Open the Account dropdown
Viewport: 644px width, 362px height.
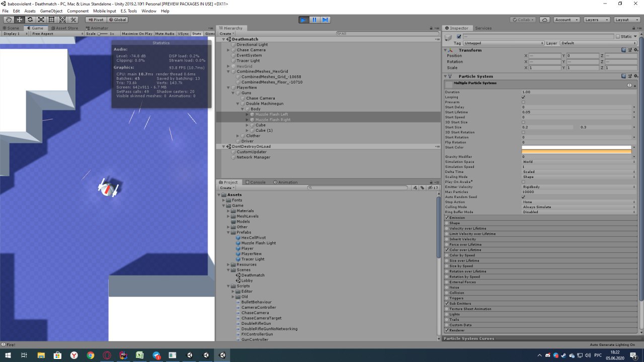[x=567, y=20]
